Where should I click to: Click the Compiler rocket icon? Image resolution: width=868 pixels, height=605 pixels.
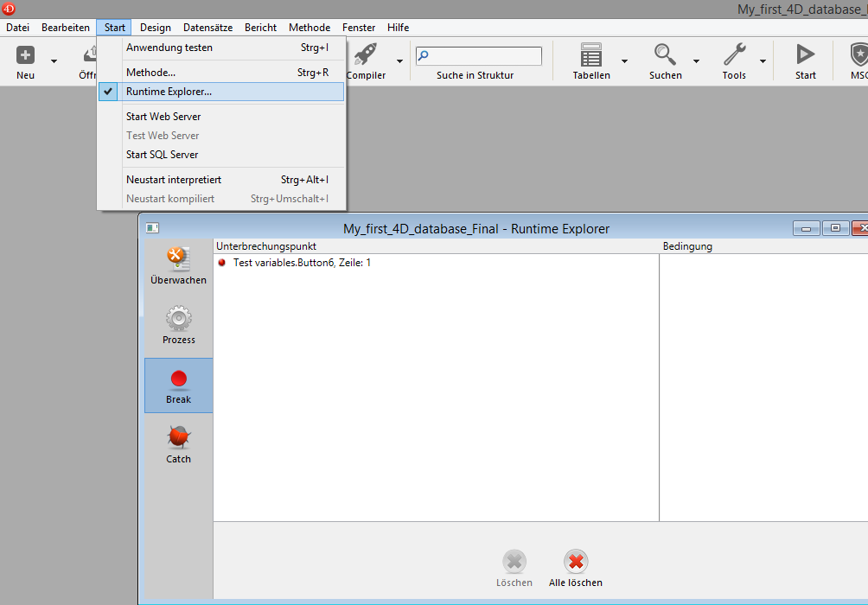point(366,56)
